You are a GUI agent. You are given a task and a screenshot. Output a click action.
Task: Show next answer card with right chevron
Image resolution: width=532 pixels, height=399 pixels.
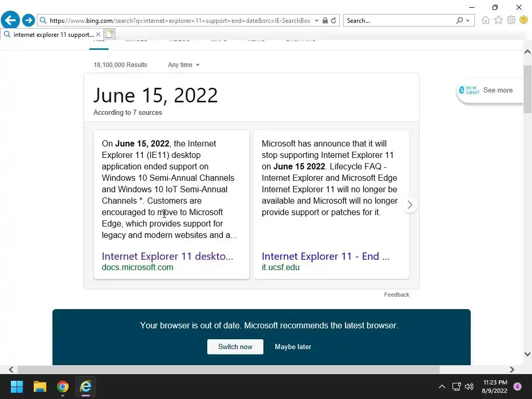click(x=409, y=205)
